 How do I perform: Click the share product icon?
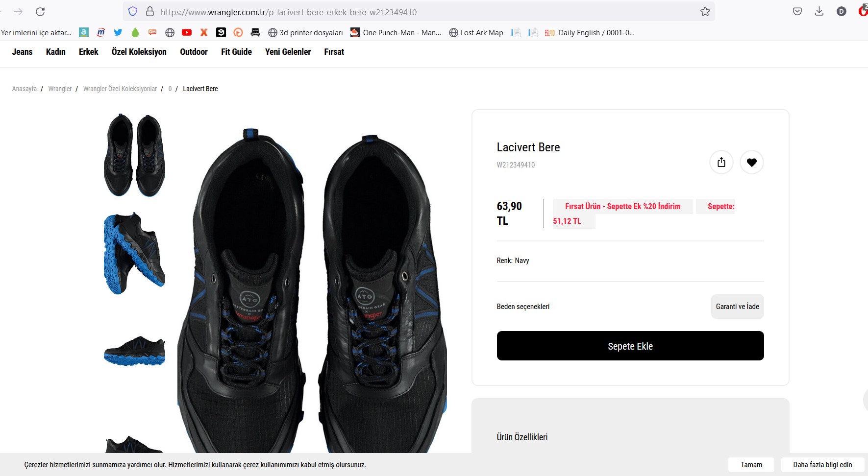click(x=721, y=162)
